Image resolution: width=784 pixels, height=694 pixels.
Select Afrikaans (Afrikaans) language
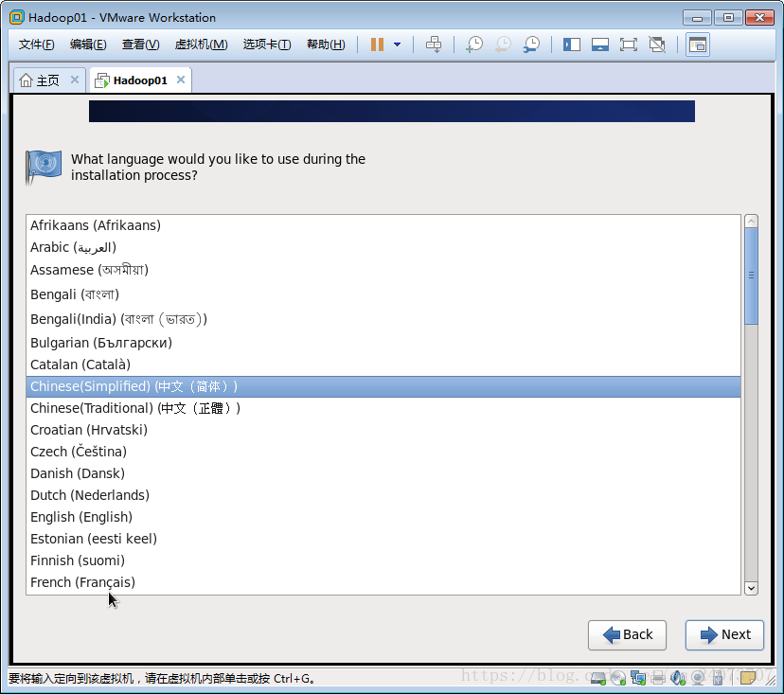pos(383,225)
